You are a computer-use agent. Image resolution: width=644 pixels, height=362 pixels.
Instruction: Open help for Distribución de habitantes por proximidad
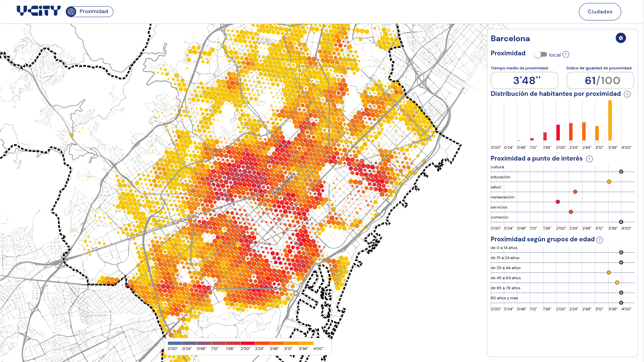(627, 94)
